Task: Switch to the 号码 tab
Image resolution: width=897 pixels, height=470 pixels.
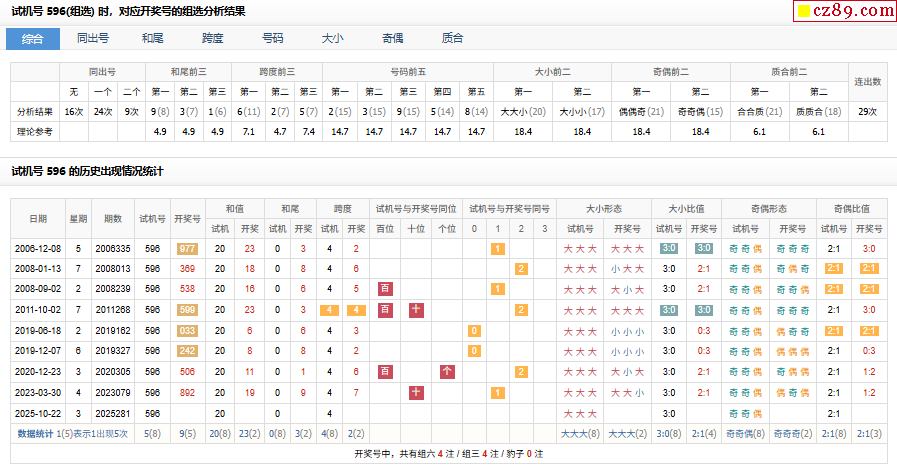Action: (x=273, y=39)
